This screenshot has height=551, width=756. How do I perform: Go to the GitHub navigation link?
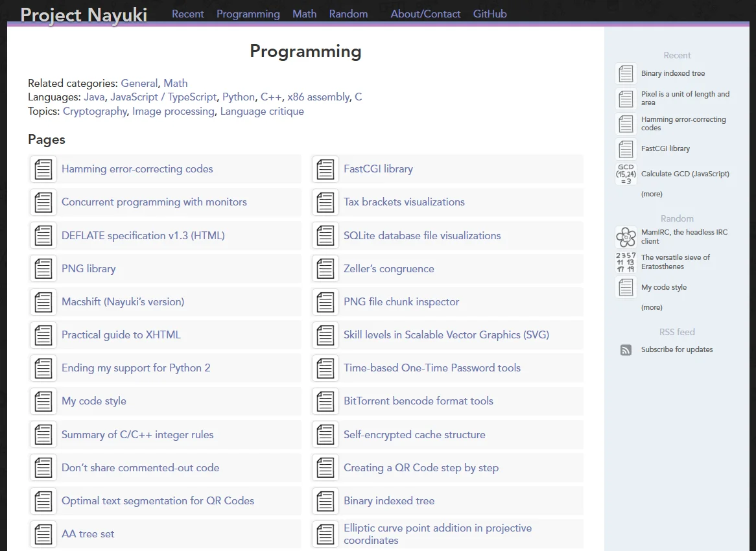490,14
